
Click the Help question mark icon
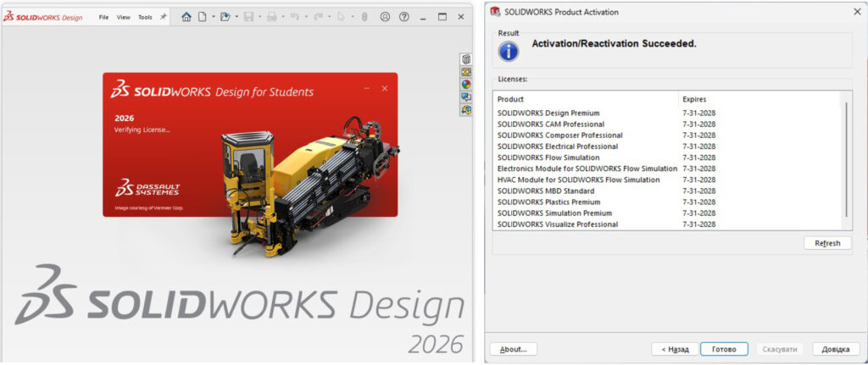pyautogui.click(x=403, y=17)
